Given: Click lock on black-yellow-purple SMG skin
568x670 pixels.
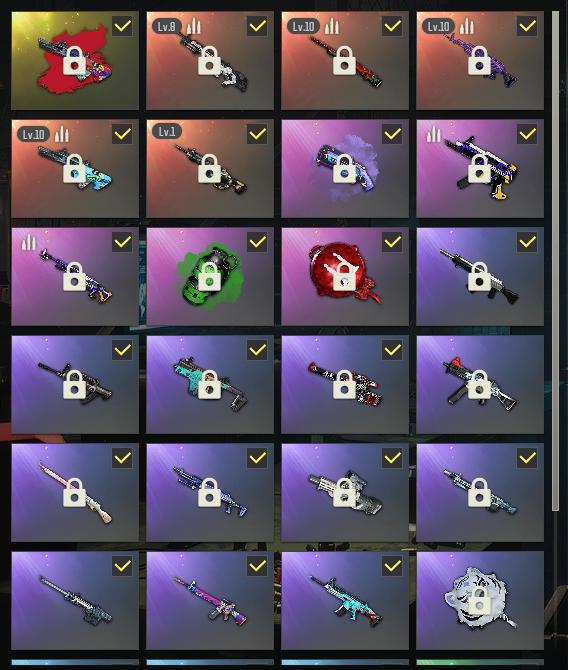Looking at the screenshot, I should point(480,169).
